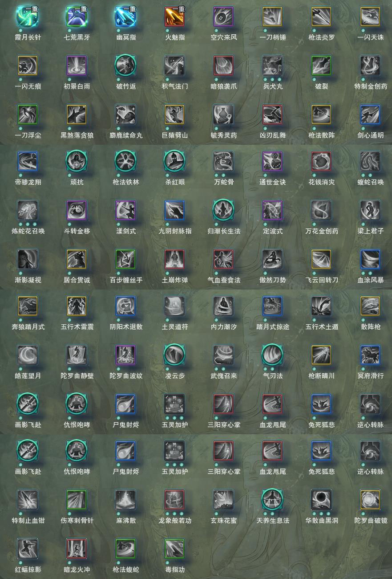Pick the 杀红眼 helmet icon
The width and height of the screenshot is (392, 579).
click(174, 161)
